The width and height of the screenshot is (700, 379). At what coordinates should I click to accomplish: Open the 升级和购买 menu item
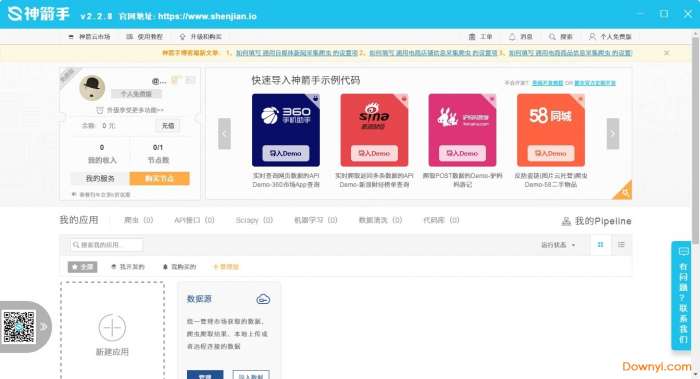click(200, 37)
